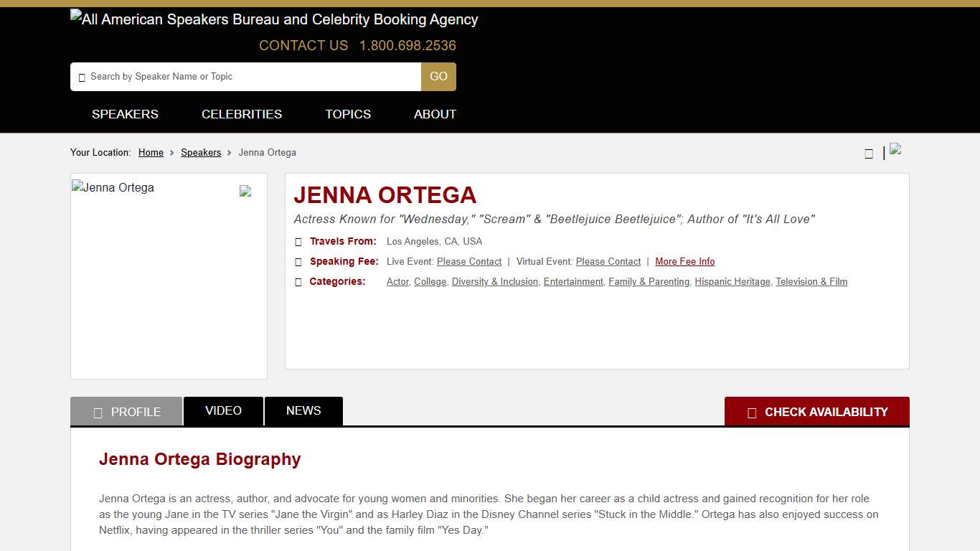This screenshot has height=551, width=980.
Task: Click the small icon inside Jenna Ortega photo box
Action: (x=245, y=191)
